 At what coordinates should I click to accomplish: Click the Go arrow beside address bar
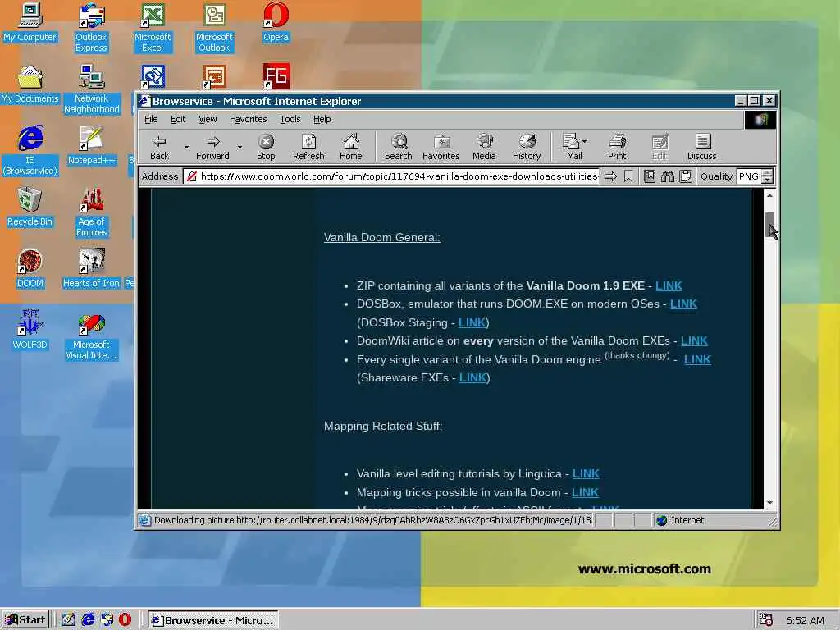click(610, 176)
